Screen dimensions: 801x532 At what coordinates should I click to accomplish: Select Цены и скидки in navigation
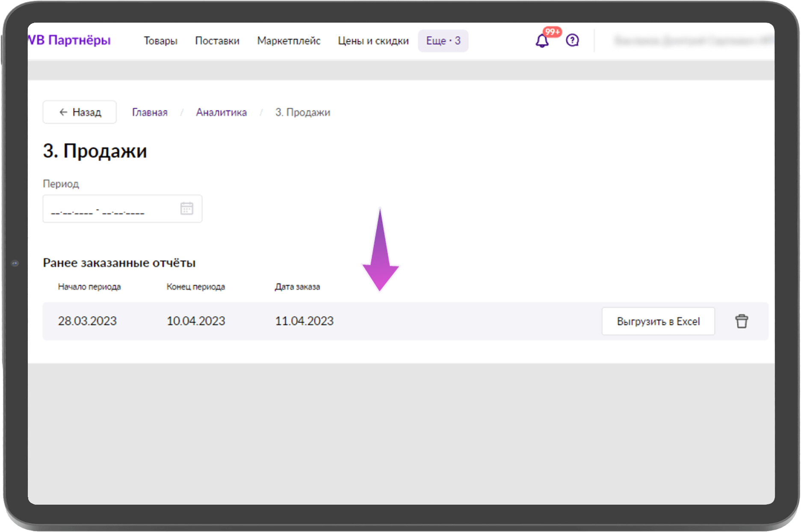click(x=373, y=41)
